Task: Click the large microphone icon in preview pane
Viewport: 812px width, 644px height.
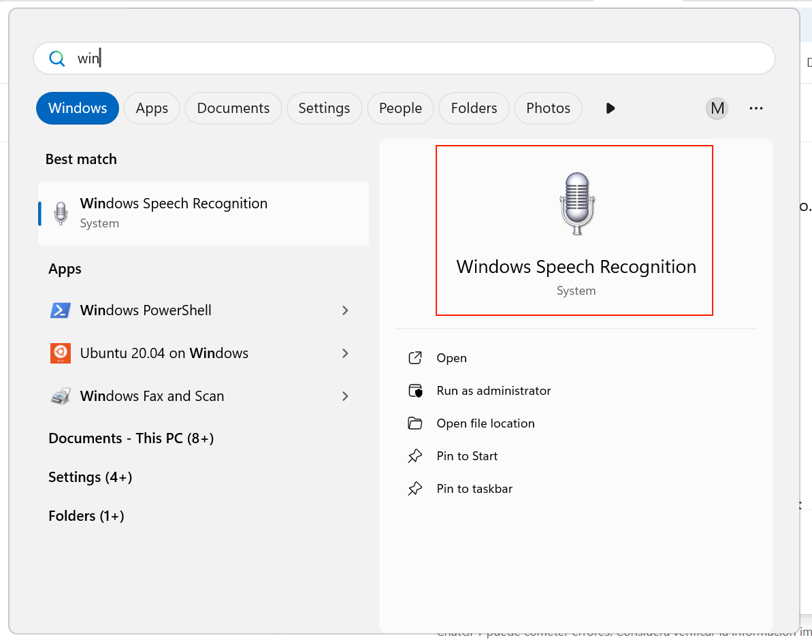Action: (x=576, y=204)
